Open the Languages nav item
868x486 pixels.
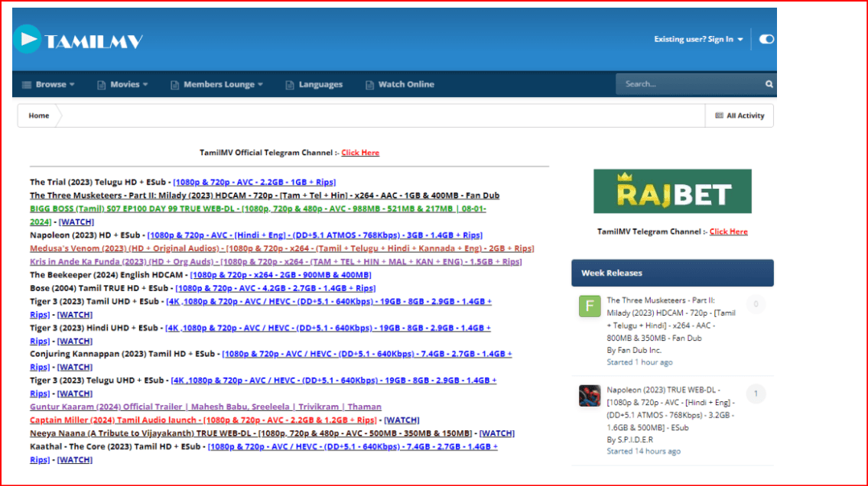point(314,84)
